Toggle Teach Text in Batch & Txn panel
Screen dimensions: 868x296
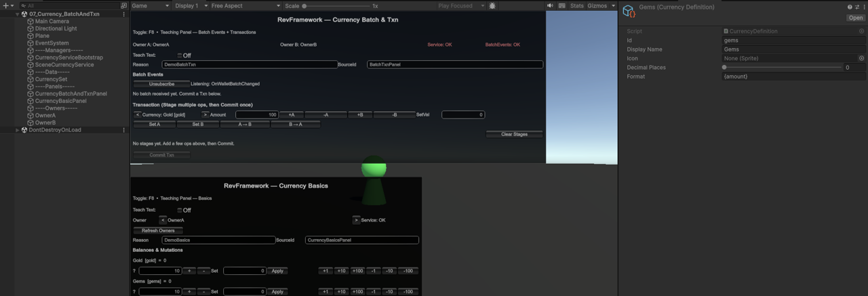tap(180, 56)
